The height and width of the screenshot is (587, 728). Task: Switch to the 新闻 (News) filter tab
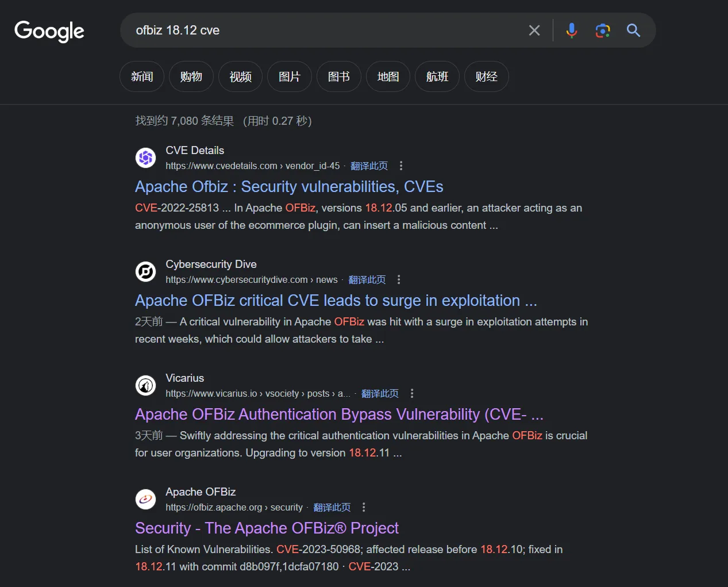coord(142,76)
